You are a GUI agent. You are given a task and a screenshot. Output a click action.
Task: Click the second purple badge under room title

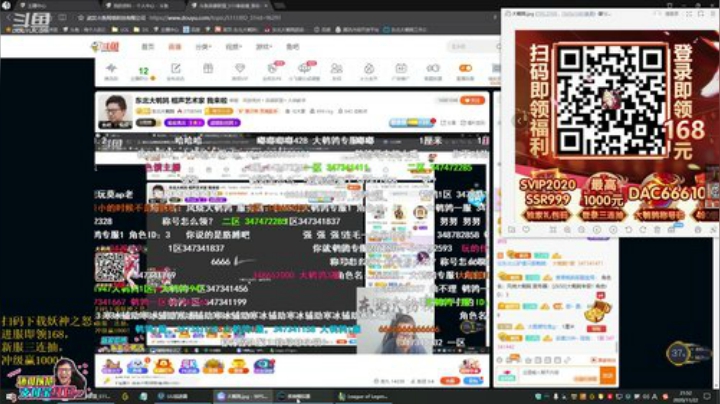tap(224, 123)
